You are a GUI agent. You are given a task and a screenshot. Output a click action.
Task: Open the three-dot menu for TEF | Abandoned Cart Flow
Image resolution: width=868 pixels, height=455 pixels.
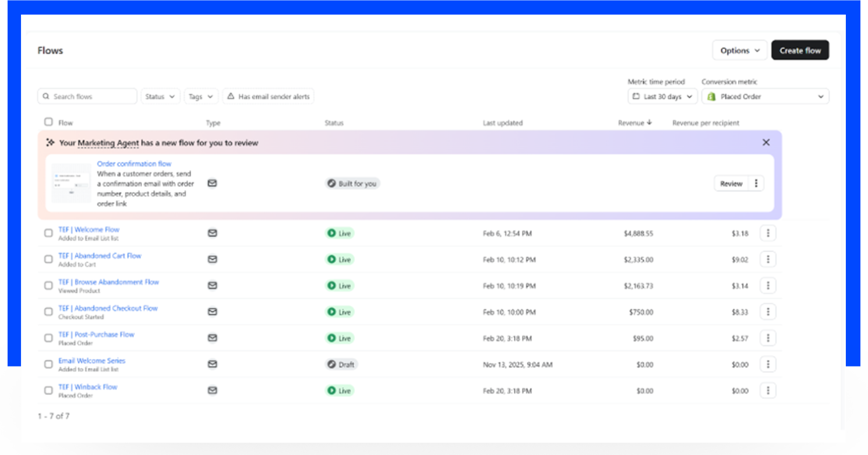coord(768,259)
